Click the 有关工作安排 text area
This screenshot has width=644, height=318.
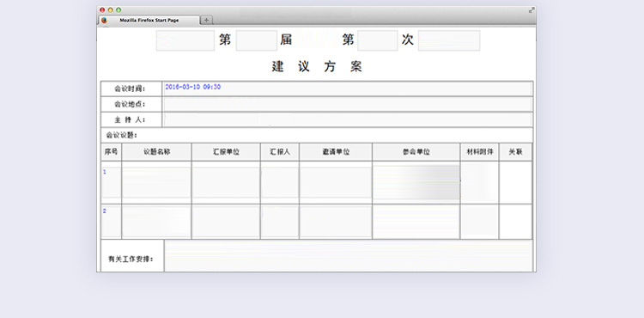pos(349,255)
